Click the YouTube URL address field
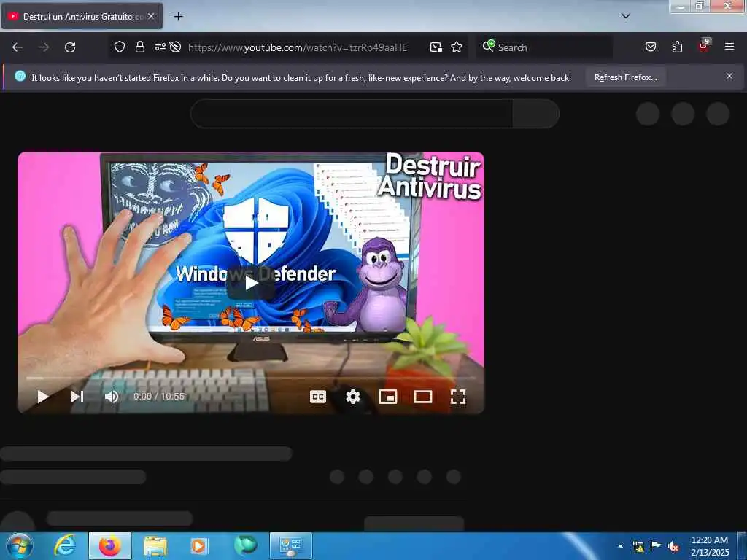The image size is (747, 560). click(x=298, y=47)
